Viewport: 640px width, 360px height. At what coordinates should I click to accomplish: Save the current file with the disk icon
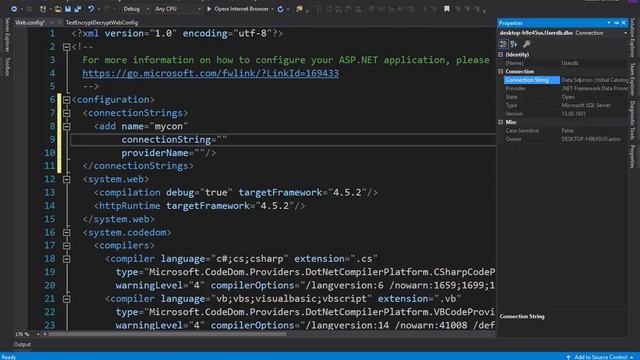point(68,9)
